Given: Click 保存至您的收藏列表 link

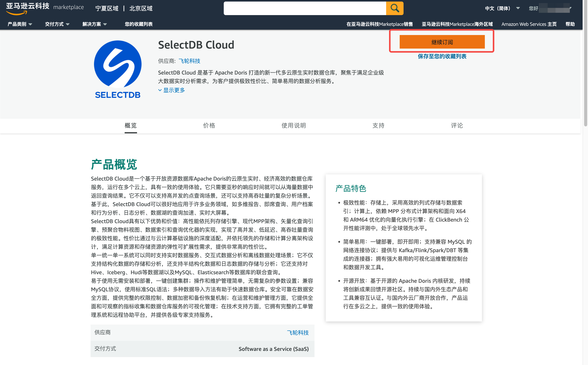Looking at the screenshot, I should tap(442, 56).
